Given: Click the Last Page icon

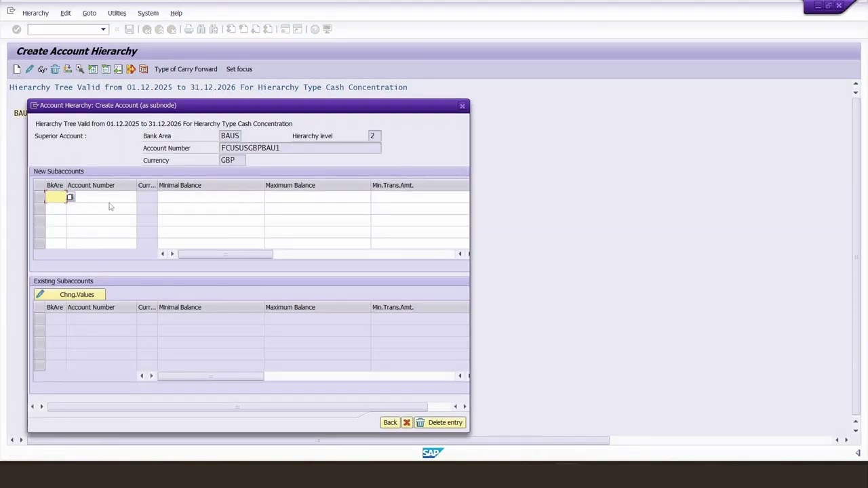Looking at the screenshot, I should click(x=267, y=29).
